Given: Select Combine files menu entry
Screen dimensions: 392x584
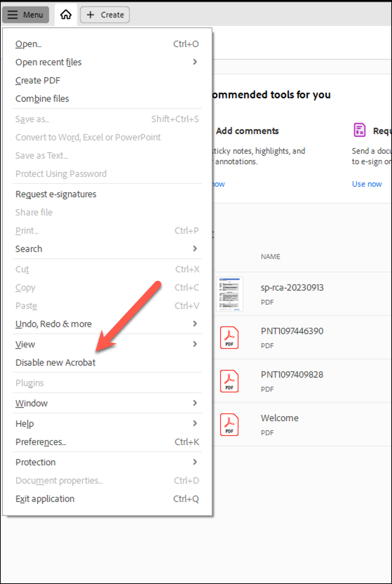Looking at the screenshot, I should pyautogui.click(x=107, y=99).
